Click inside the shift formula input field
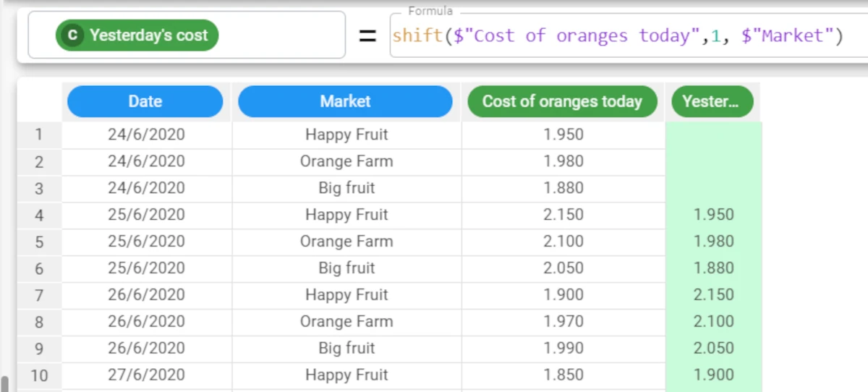868x392 pixels. point(628,35)
